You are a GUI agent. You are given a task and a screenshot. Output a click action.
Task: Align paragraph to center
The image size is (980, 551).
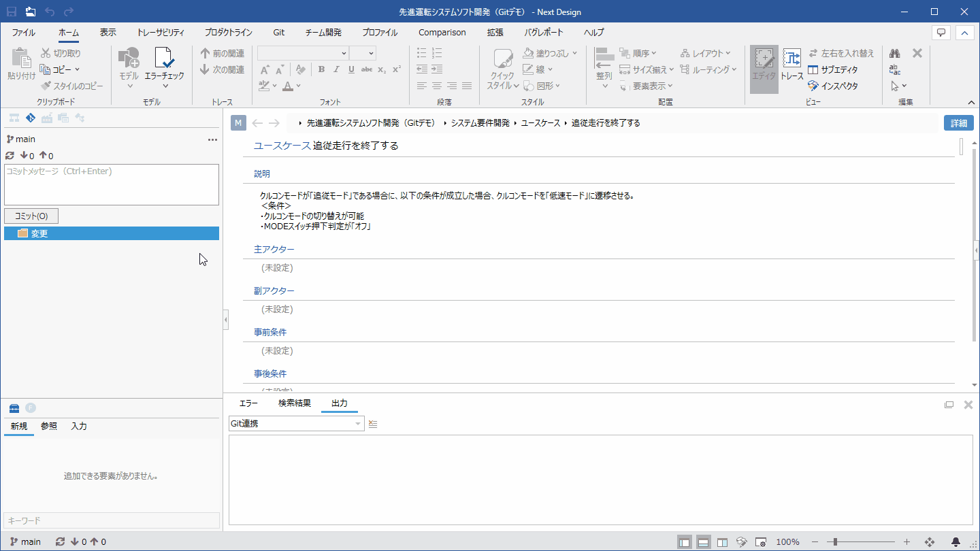[x=437, y=86]
